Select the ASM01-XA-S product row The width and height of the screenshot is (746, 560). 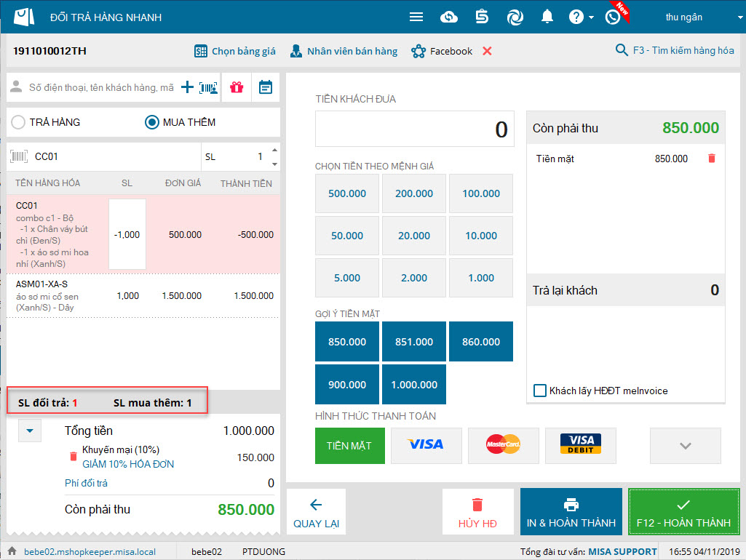(143, 295)
